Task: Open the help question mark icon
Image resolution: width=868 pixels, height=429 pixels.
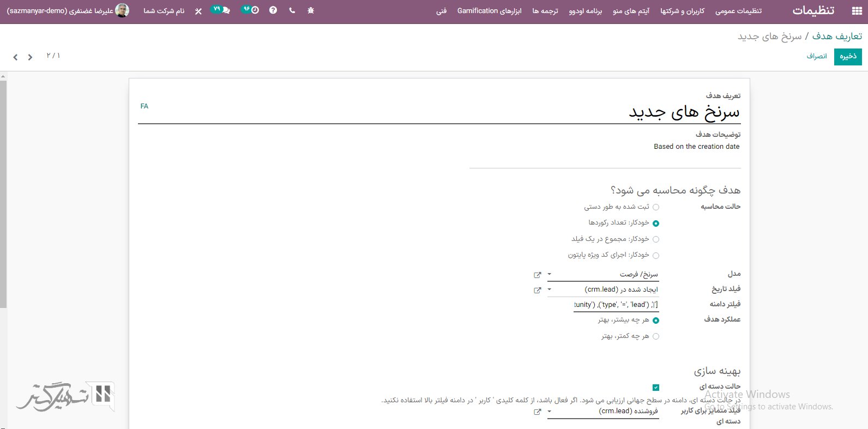Action: pos(273,10)
